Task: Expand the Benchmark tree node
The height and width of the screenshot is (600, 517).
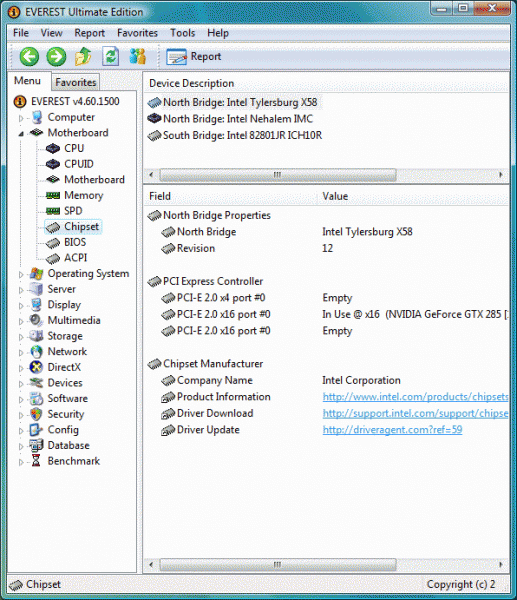Action: coord(21,461)
